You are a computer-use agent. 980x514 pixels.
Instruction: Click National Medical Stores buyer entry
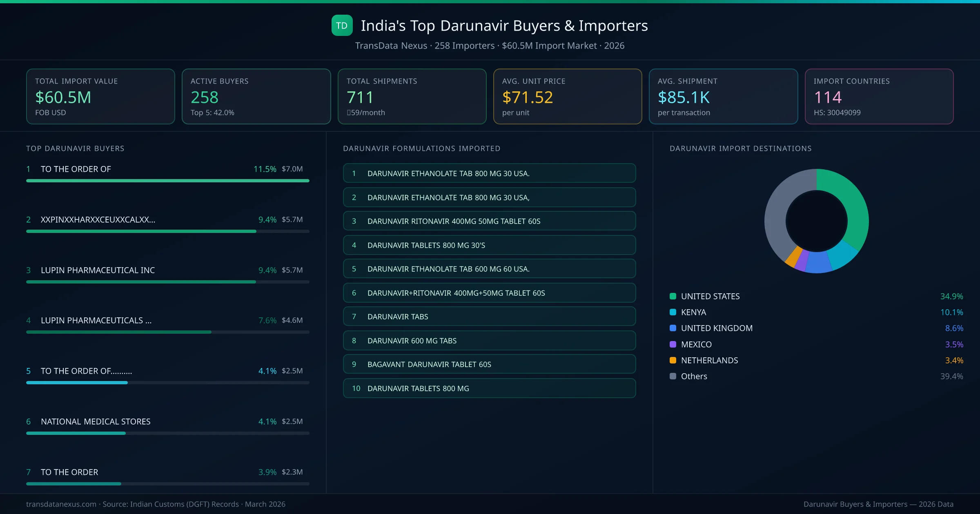click(96, 421)
